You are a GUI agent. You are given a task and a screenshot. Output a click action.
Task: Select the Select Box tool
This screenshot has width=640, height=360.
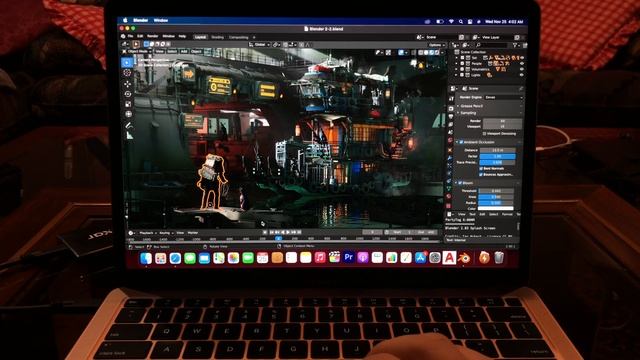pos(127,62)
